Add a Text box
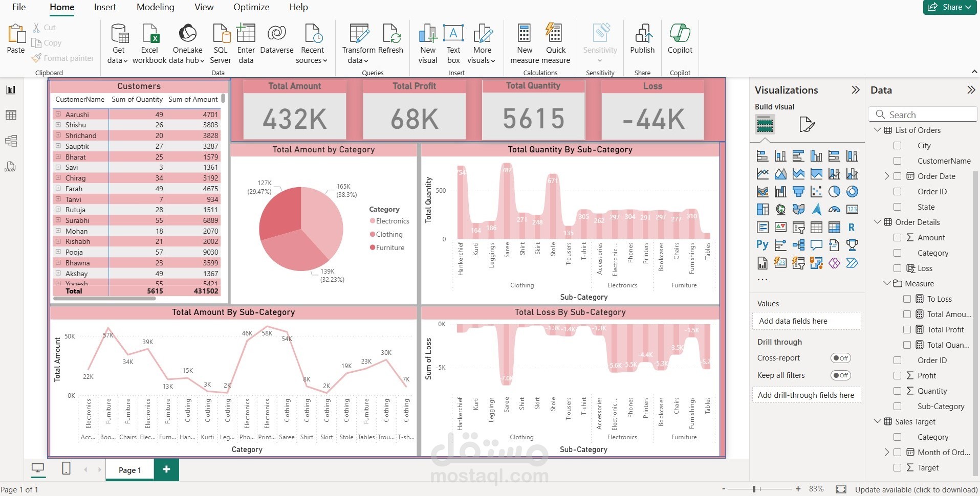The height and width of the screenshot is (496, 980). (x=453, y=43)
